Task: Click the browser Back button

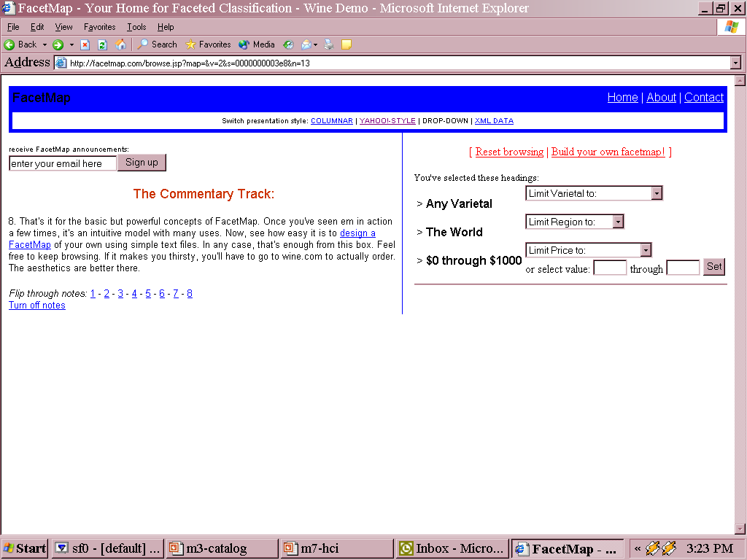Action: 20,44
